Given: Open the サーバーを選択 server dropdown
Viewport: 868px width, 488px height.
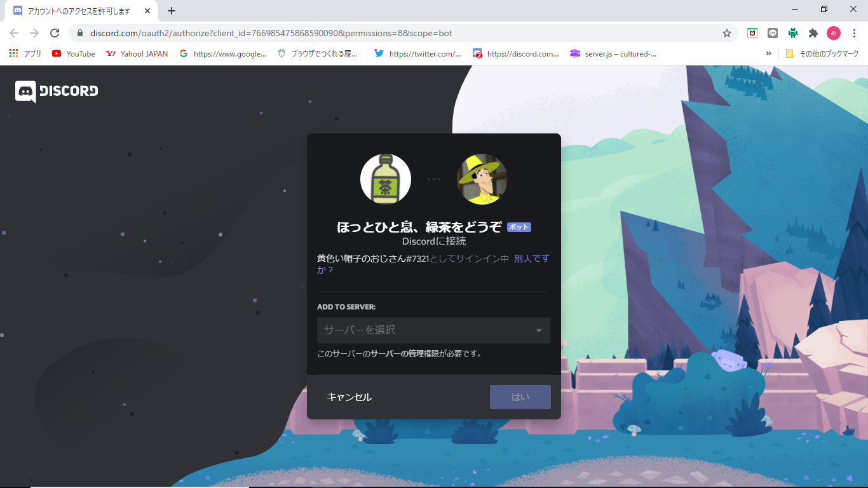Looking at the screenshot, I should tap(434, 330).
